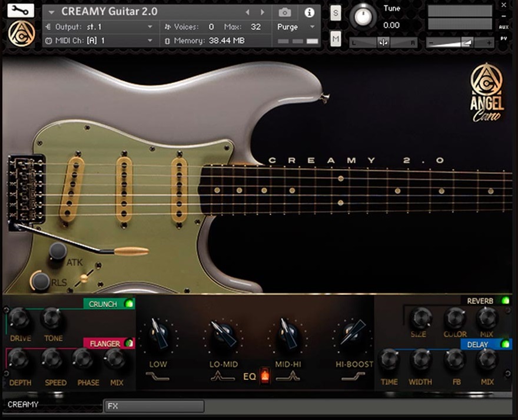Image resolution: width=518 pixels, height=420 pixels.
Task: Click the MID-HI bell curve icon
Action: tap(288, 376)
